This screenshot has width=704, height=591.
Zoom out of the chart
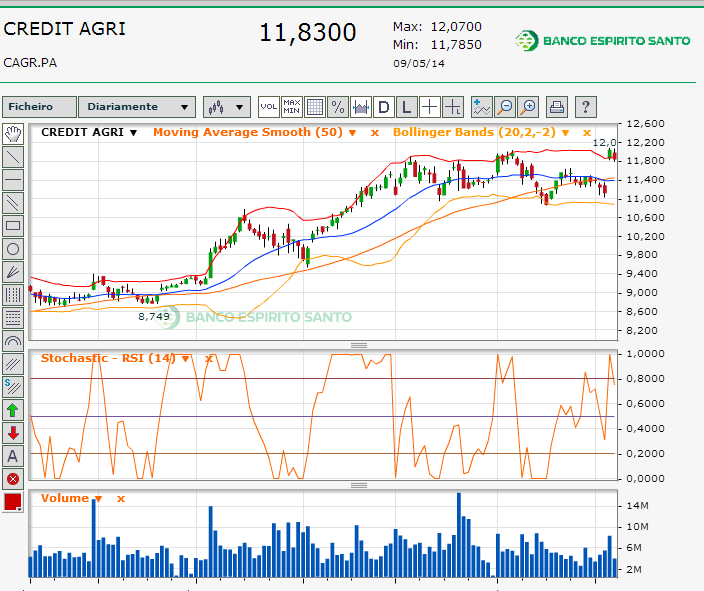click(x=505, y=107)
